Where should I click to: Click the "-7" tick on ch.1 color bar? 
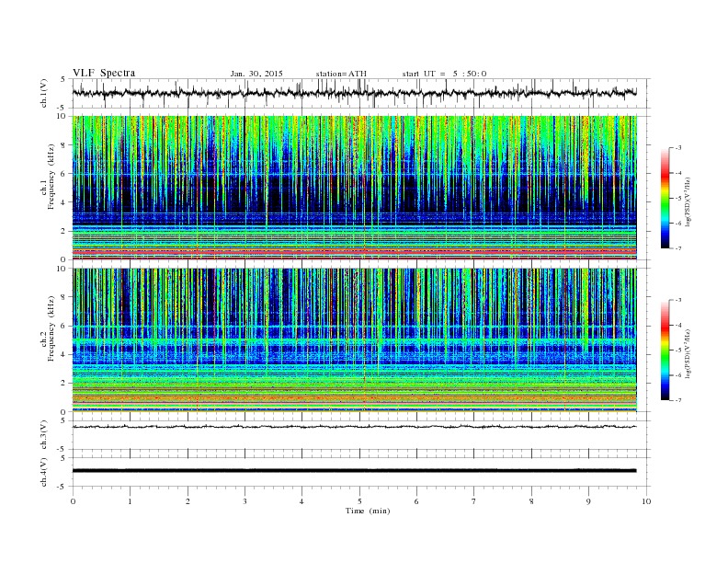[x=678, y=248]
